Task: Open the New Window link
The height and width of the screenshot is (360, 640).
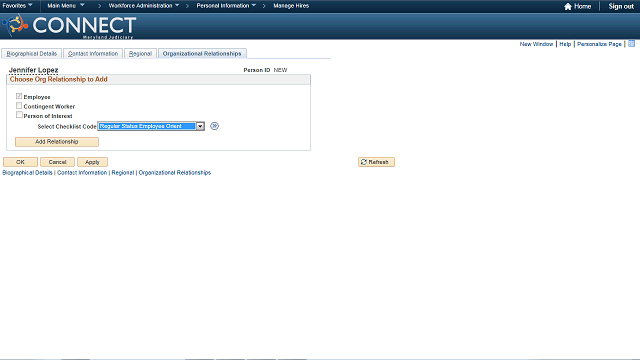Action: pos(536,44)
